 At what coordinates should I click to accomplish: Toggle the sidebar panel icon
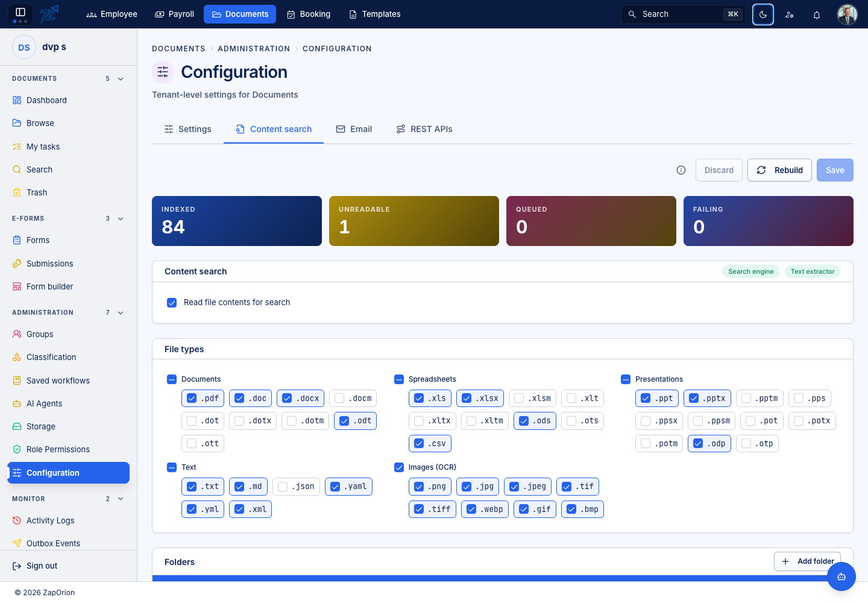(x=20, y=12)
